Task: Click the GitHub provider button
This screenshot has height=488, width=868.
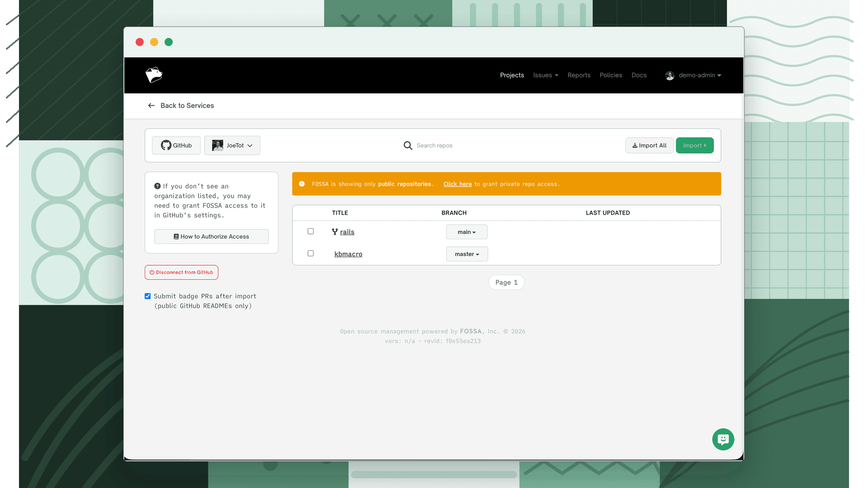Action: (x=176, y=145)
